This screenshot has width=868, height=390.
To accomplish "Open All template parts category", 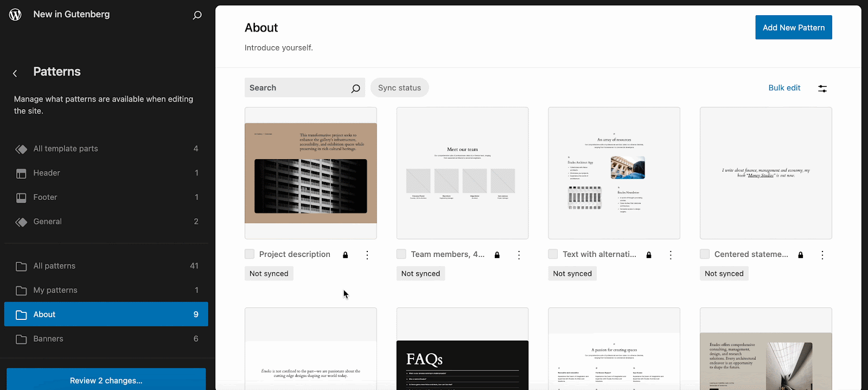I will [106, 149].
